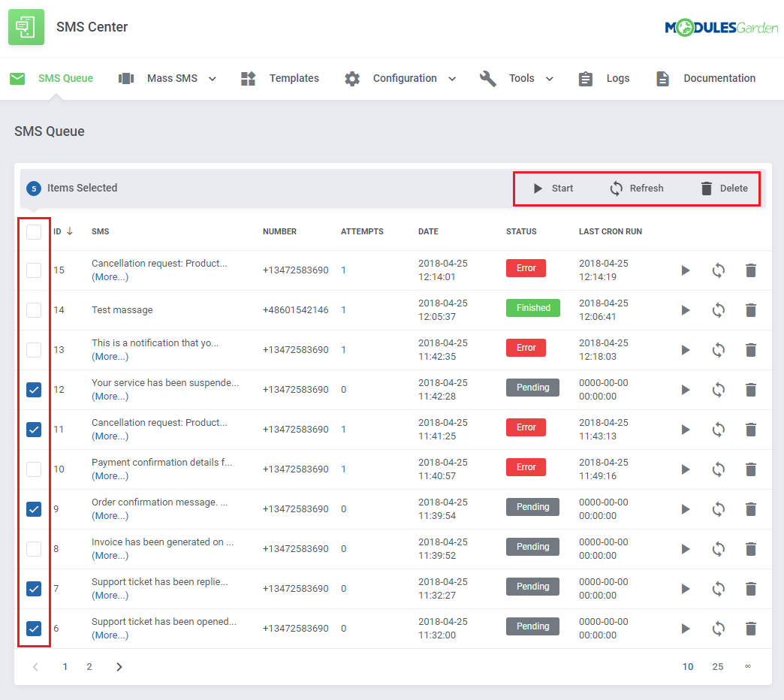Screen dimensions: 784x700
Task: Open the Templates tab
Action: (x=279, y=79)
